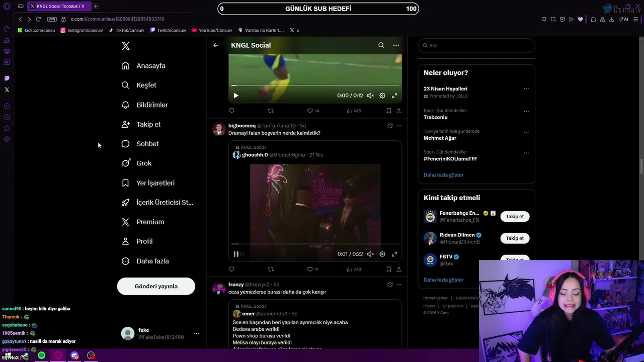Go back using KNGL Social arrow
644x362 pixels.
216,45
